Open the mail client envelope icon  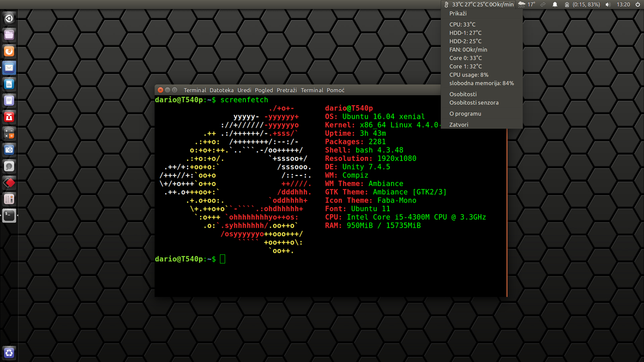[x=9, y=68]
